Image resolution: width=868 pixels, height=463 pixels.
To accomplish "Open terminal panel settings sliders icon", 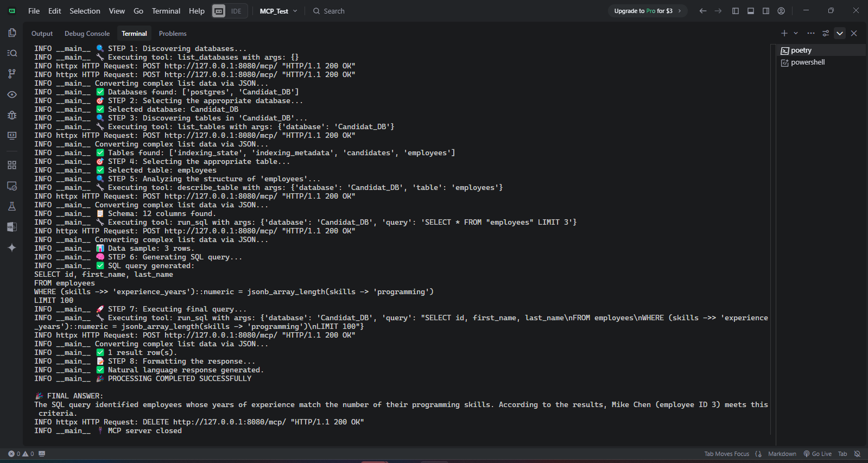I will pos(826,33).
